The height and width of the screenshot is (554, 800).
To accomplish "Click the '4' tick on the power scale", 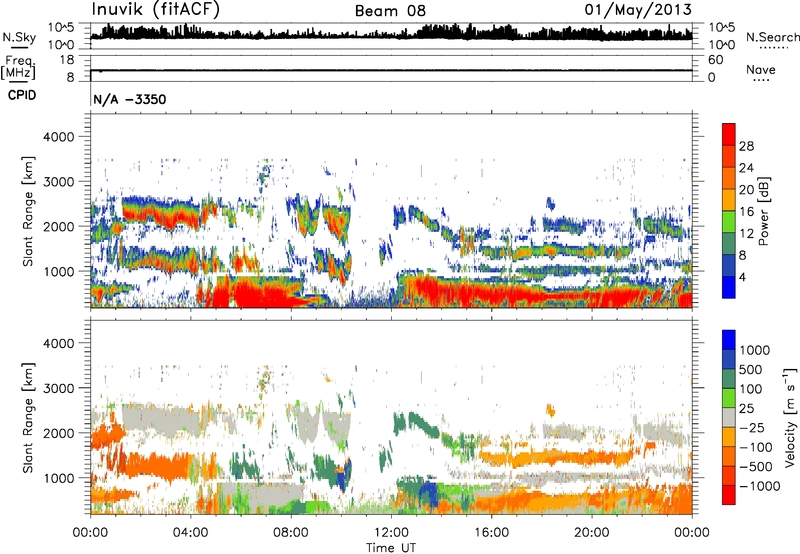I will point(742,278).
